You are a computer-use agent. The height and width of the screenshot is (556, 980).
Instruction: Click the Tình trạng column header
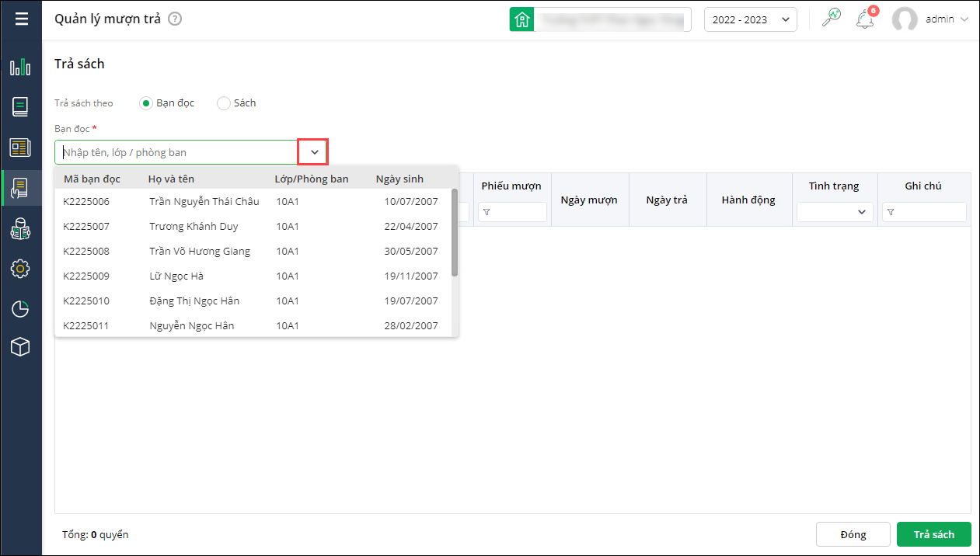pyautogui.click(x=834, y=186)
